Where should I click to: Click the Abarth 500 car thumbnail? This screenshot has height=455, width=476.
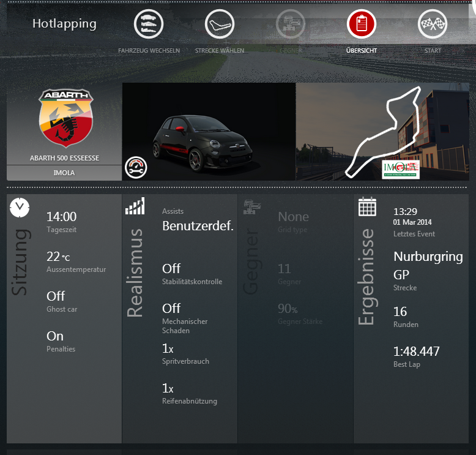(x=209, y=132)
